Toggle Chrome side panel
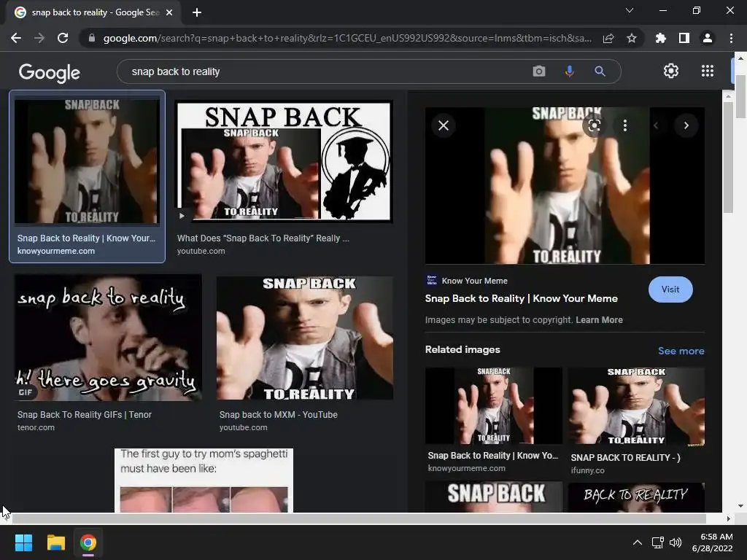The height and width of the screenshot is (560, 747). tap(684, 38)
